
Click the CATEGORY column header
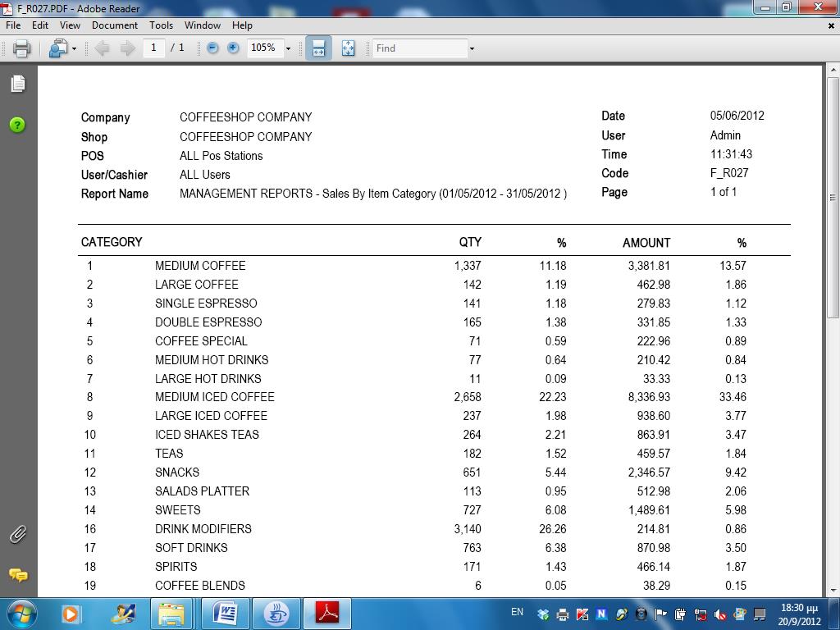[112, 242]
